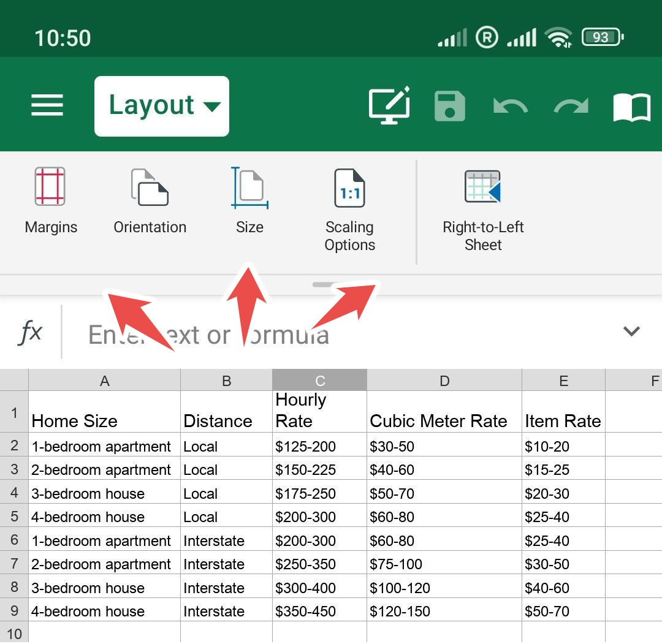
Task: Select cell '$60-80' in row 6
Action: coord(444,539)
